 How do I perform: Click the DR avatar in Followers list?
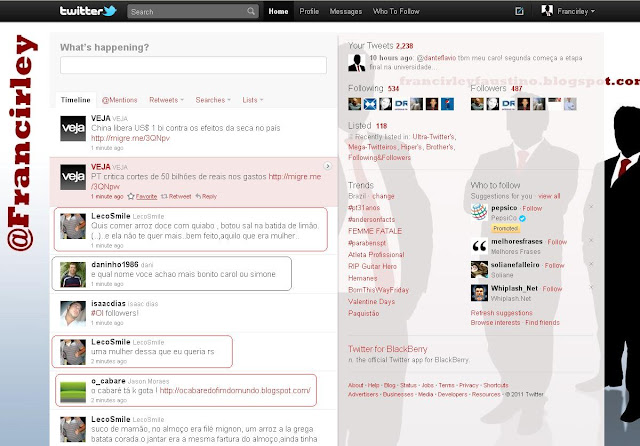[x=508, y=104]
